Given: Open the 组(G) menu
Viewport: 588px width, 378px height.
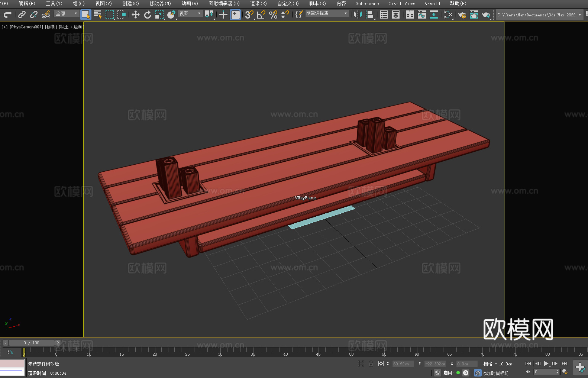Looking at the screenshot, I should click(x=79, y=3).
